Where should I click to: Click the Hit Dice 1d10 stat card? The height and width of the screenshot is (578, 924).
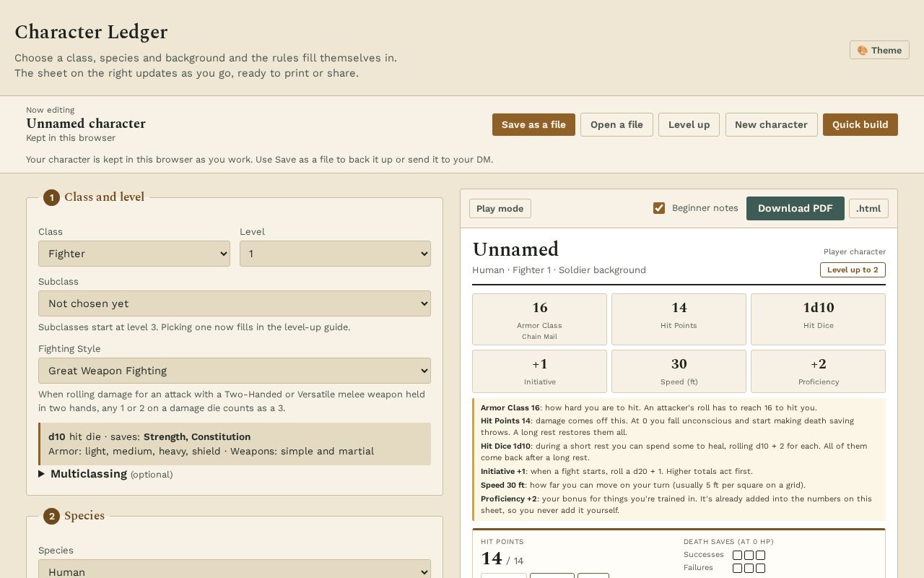[818, 319]
